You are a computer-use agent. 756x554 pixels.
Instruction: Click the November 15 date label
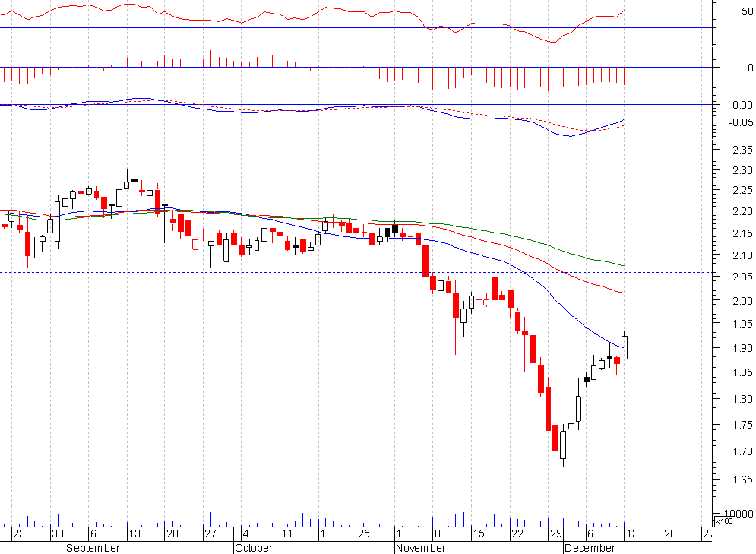(x=478, y=533)
